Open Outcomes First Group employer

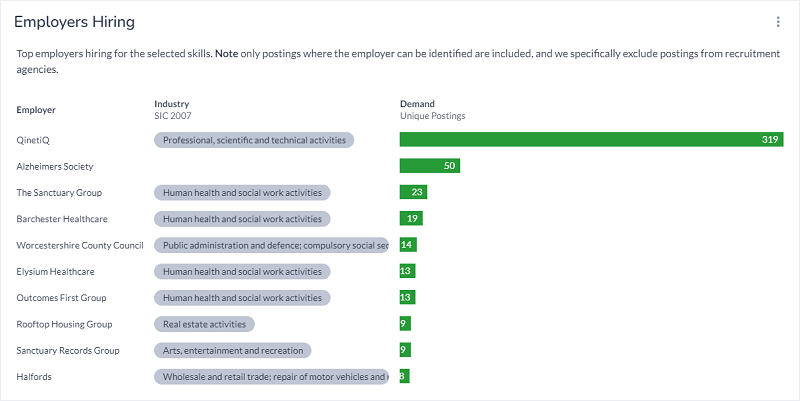pos(61,298)
